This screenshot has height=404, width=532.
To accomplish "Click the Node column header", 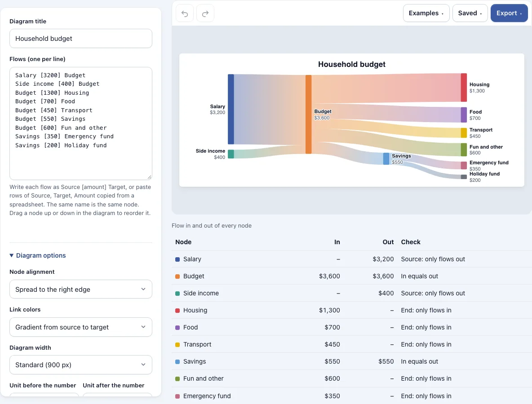I will [183, 242].
